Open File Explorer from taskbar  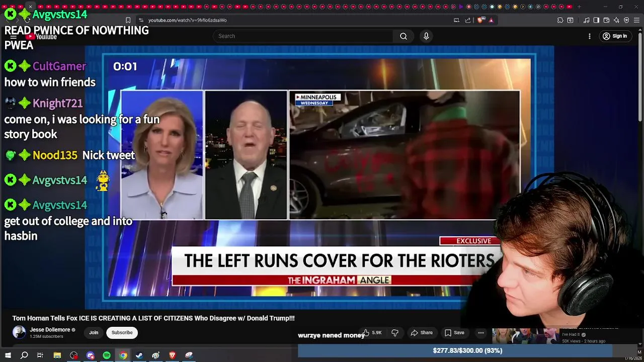pyautogui.click(x=57, y=355)
